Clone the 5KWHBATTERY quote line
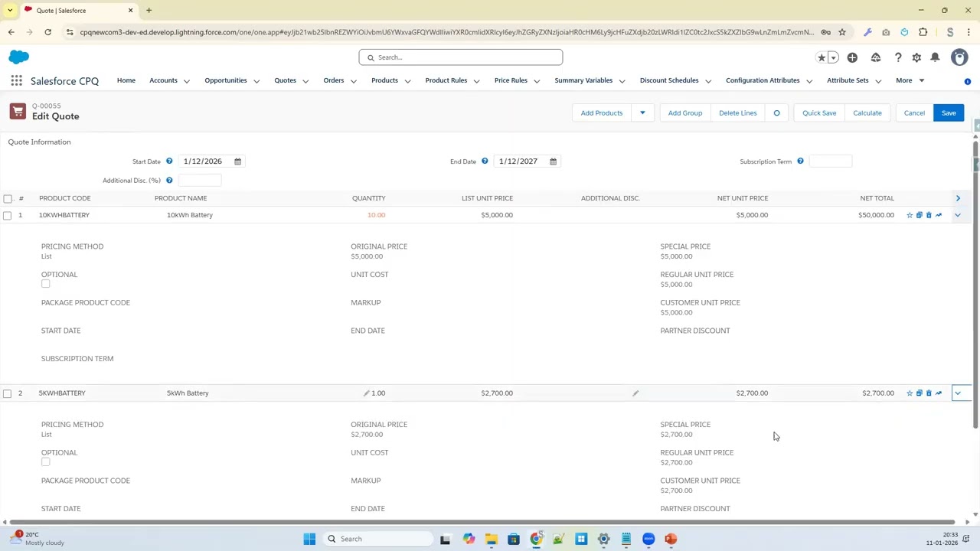The width and height of the screenshot is (980, 551). pos(920,393)
